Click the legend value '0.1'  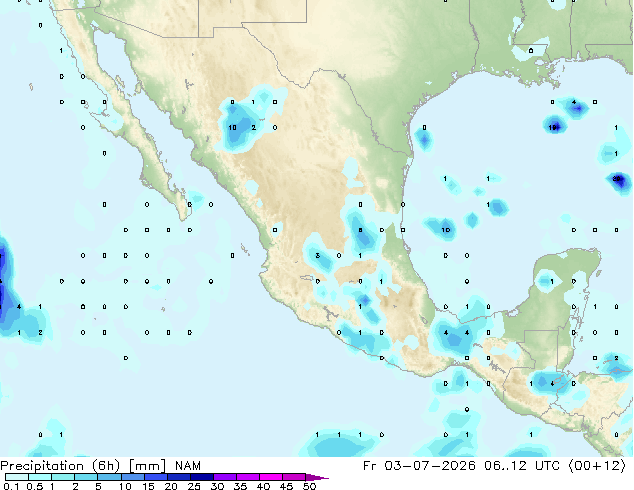tap(11, 486)
